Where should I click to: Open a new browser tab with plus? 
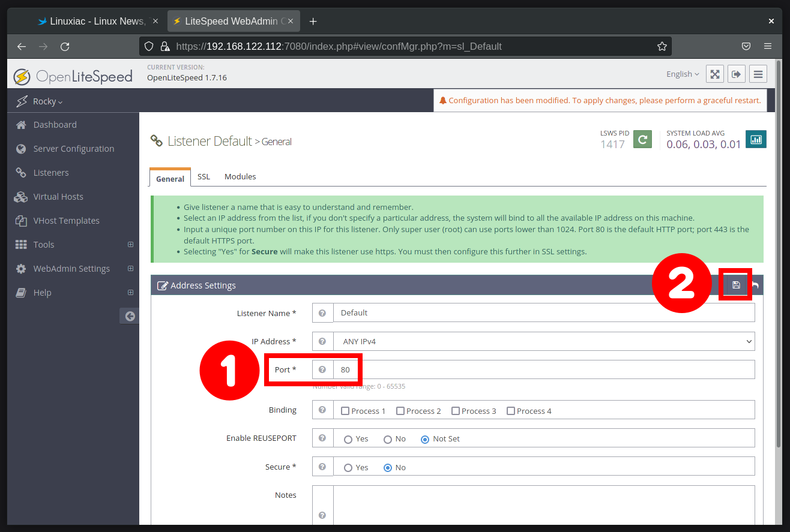tap(313, 22)
